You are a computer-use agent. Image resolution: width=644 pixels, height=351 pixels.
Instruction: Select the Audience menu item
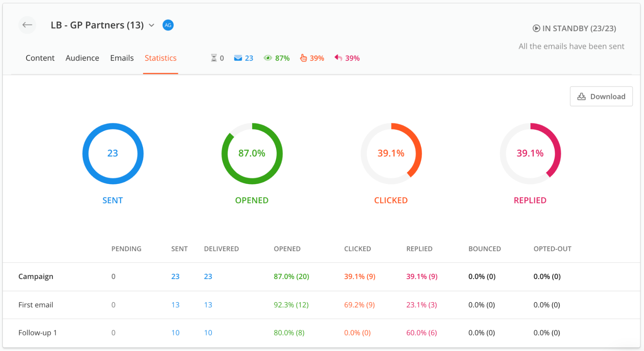pos(82,58)
